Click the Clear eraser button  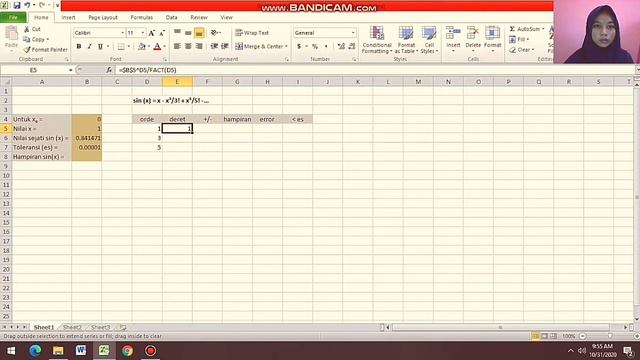click(521, 50)
